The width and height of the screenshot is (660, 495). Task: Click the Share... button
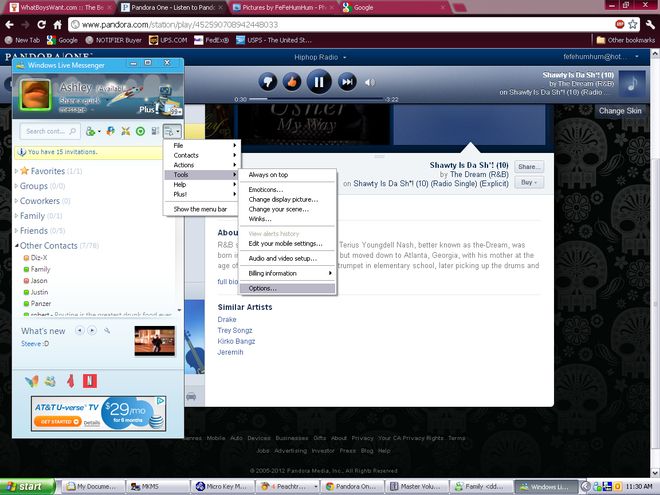point(529,166)
